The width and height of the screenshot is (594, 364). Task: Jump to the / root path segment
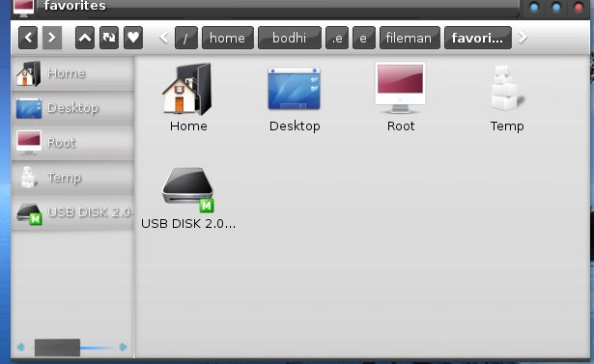186,38
